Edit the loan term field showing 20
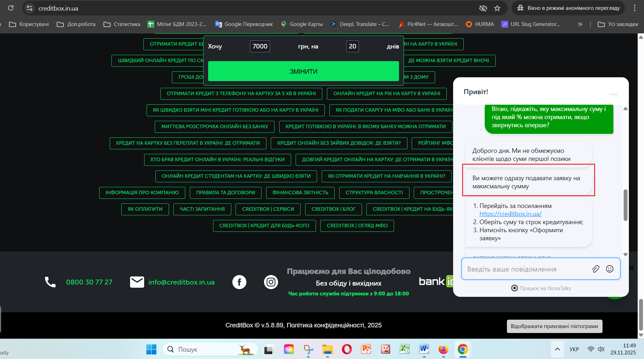 (x=353, y=46)
